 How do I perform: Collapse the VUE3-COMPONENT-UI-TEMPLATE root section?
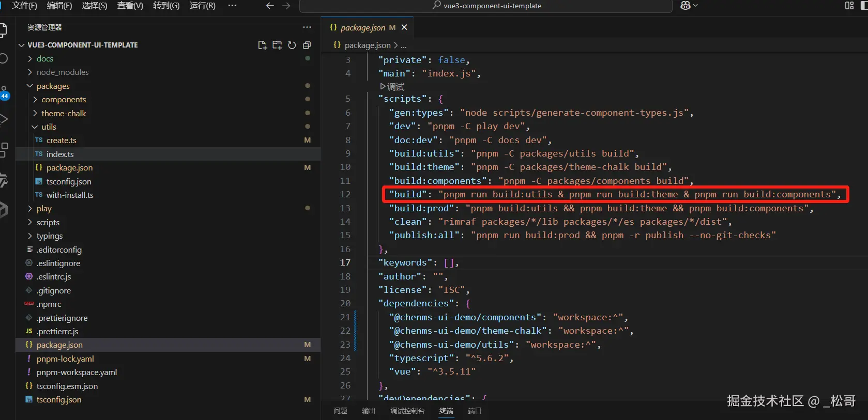click(x=82, y=45)
